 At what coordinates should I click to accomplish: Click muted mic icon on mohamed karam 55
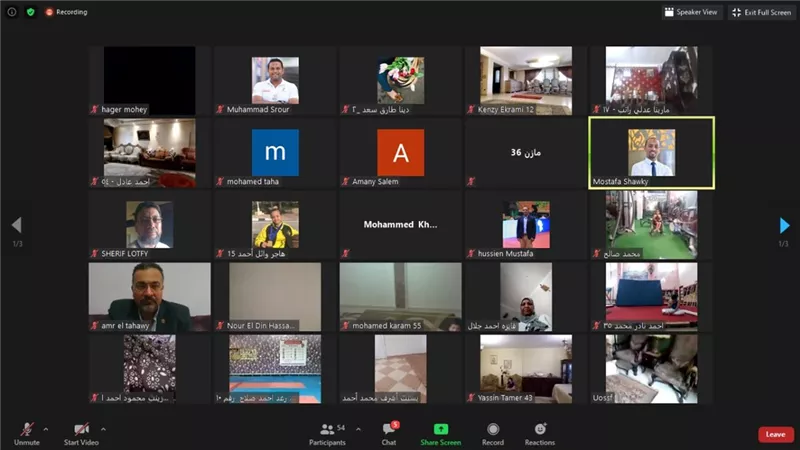click(345, 325)
